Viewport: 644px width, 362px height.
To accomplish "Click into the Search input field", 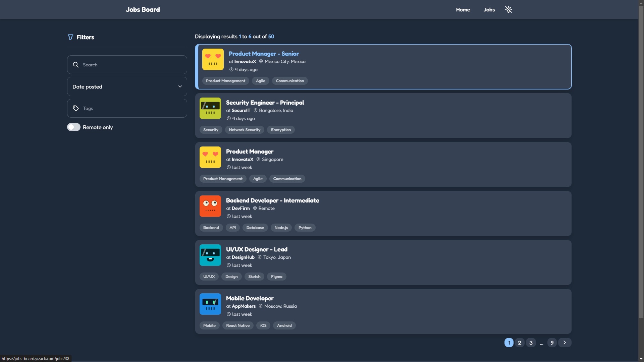I will coord(127,65).
